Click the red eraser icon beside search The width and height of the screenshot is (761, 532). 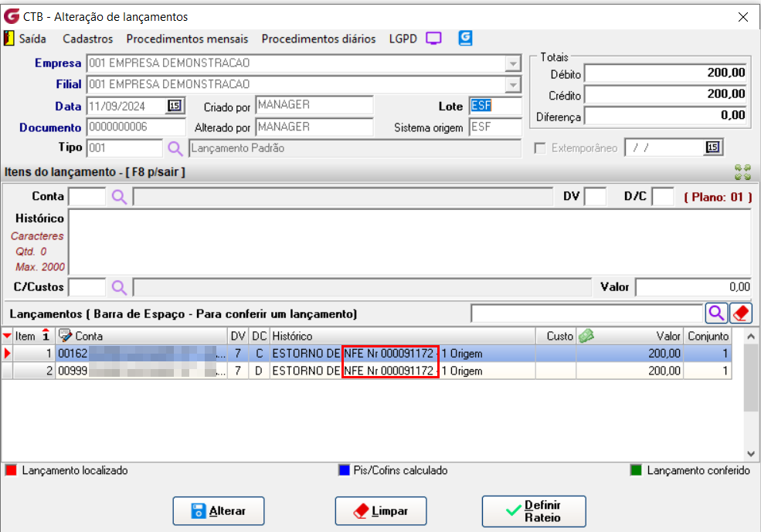(741, 313)
